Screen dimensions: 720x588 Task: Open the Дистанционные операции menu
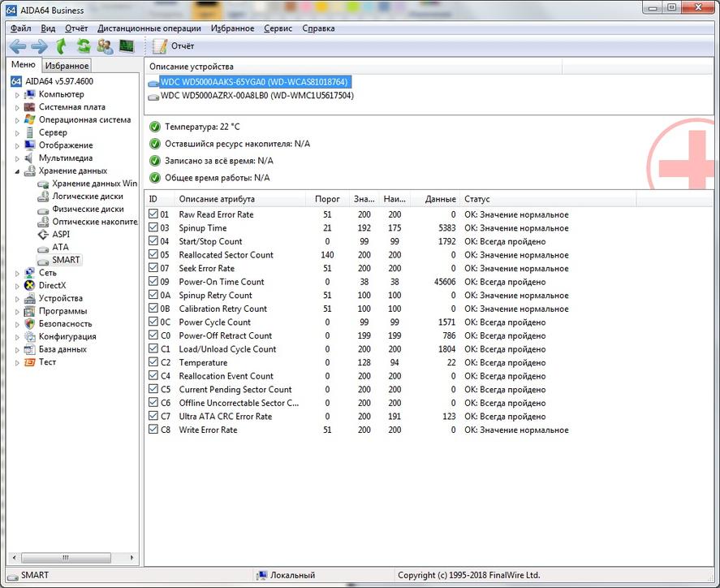pos(149,28)
